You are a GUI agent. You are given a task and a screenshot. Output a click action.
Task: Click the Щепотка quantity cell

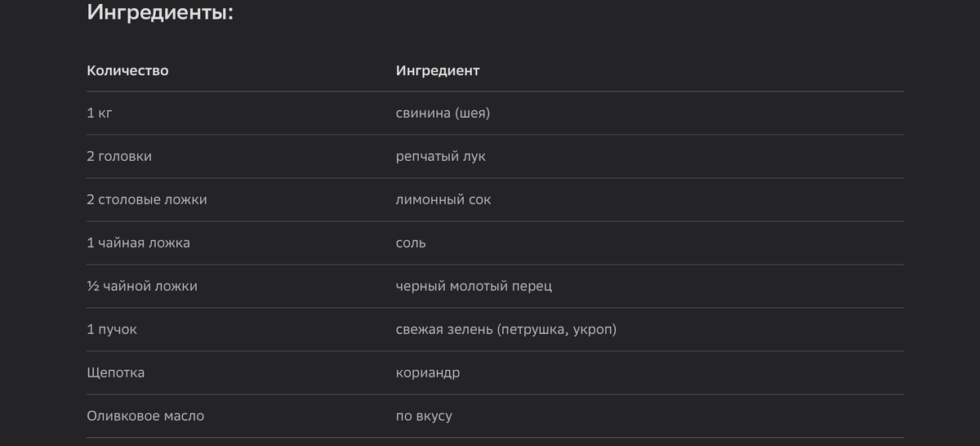116,372
